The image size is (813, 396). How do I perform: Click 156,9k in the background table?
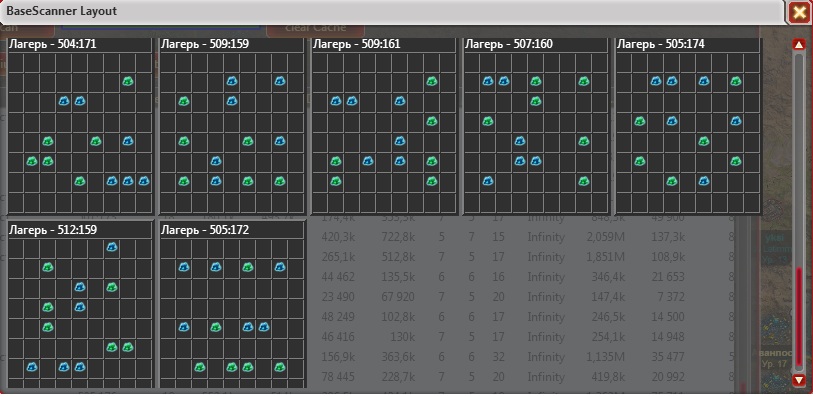(x=338, y=357)
